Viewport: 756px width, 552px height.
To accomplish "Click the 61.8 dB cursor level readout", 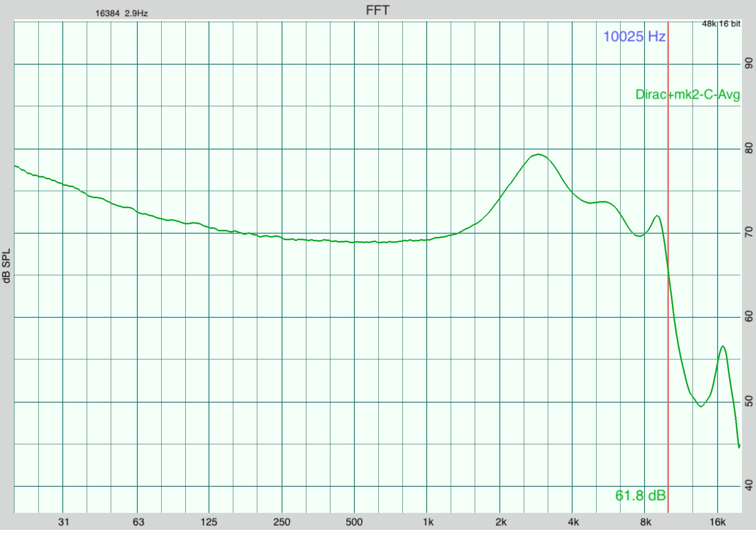I will (x=640, y=495).
